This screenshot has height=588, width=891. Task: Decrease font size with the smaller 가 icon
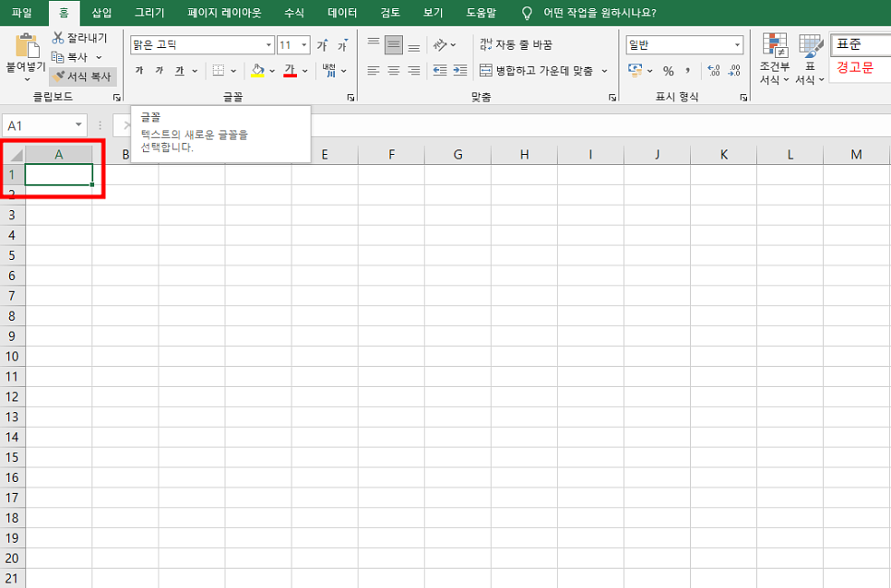(342, 45)
